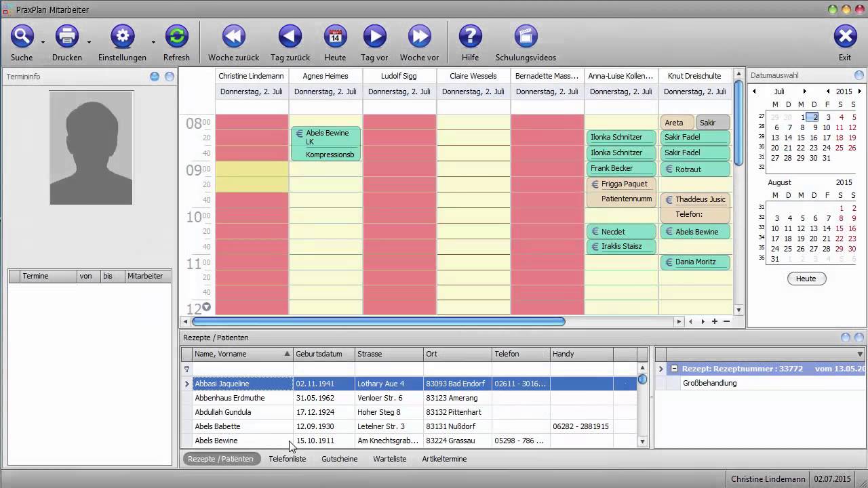Collapse the Rezept 33772 tree node

[x=674, y=369]
